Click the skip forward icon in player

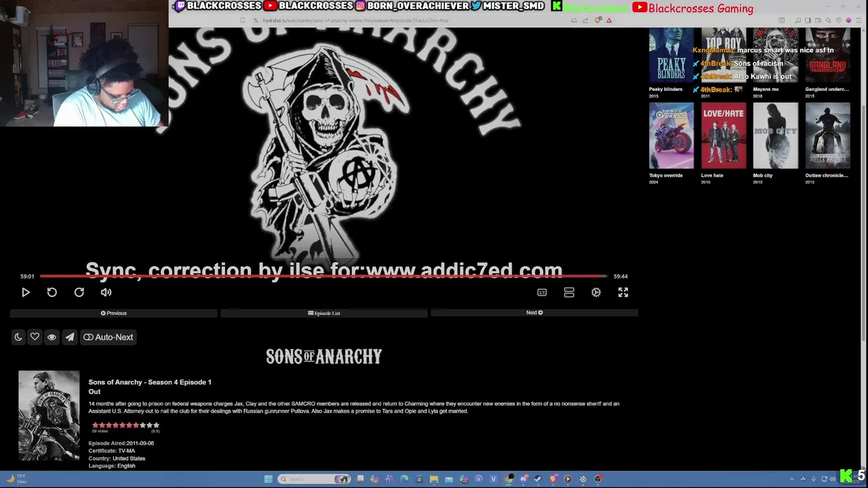pyautogui.click(x=79, y=292)
